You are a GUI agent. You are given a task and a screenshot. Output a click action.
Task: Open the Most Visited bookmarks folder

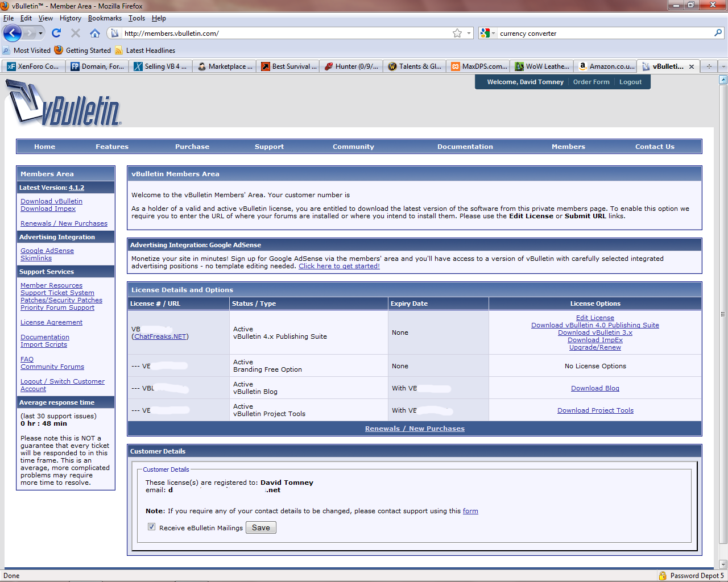(27, 50)
